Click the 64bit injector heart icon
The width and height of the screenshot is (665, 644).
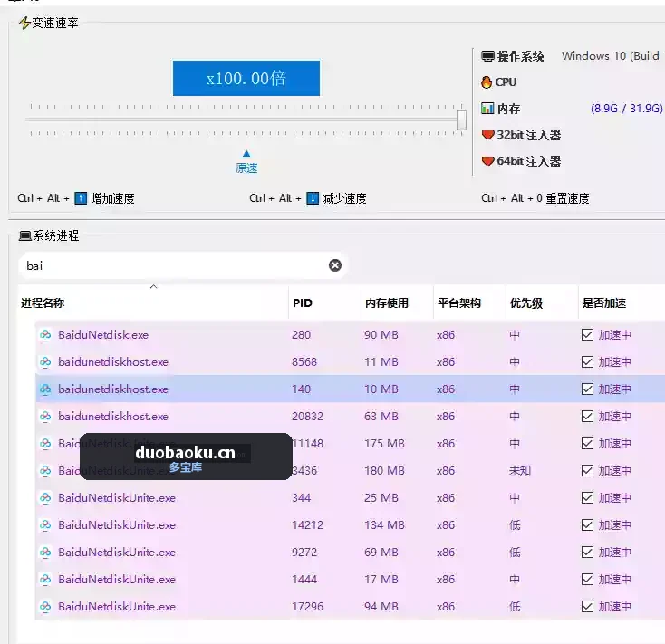[487, 161]
